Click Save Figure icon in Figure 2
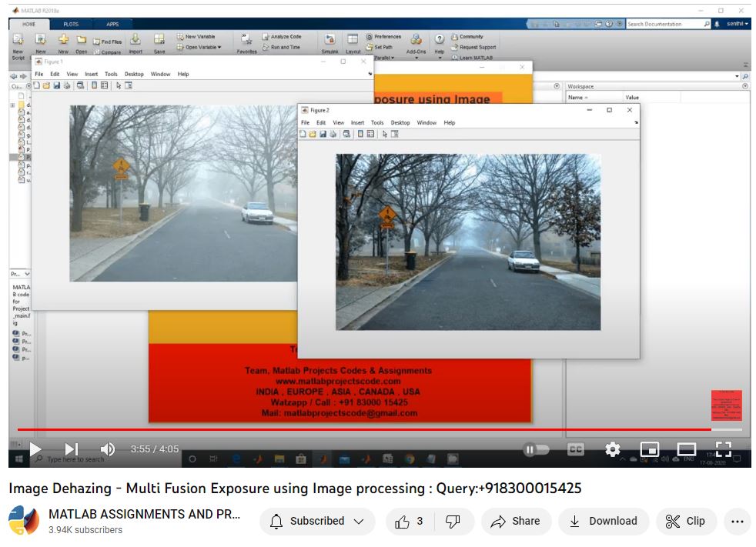The image size is (756, 547). pos(323,134)
